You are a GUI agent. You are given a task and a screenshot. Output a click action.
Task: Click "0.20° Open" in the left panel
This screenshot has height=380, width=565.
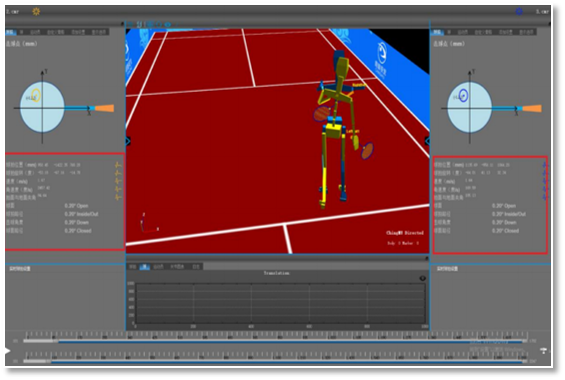point(76,206)
